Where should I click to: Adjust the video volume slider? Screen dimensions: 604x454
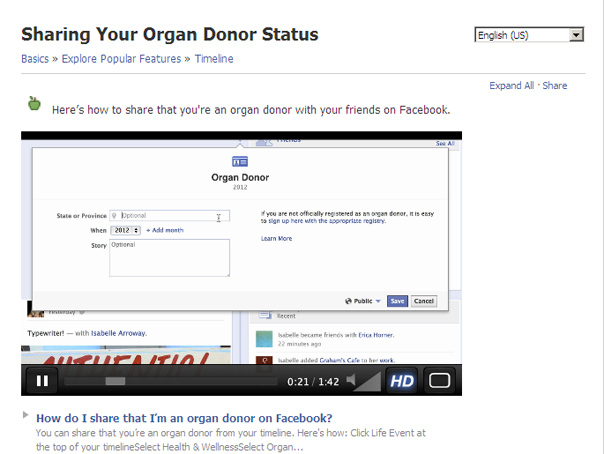(367, 381)
